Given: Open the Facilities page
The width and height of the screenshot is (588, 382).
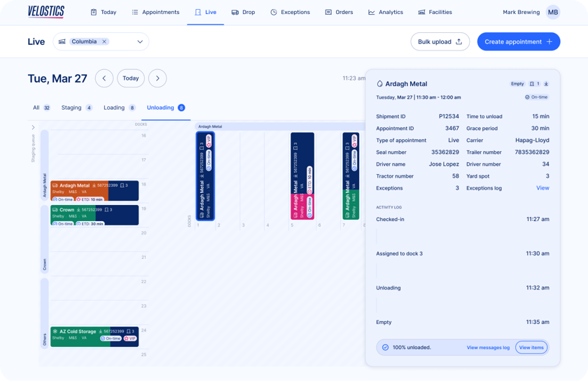Looking at the screenshot, I should (435, 12).
